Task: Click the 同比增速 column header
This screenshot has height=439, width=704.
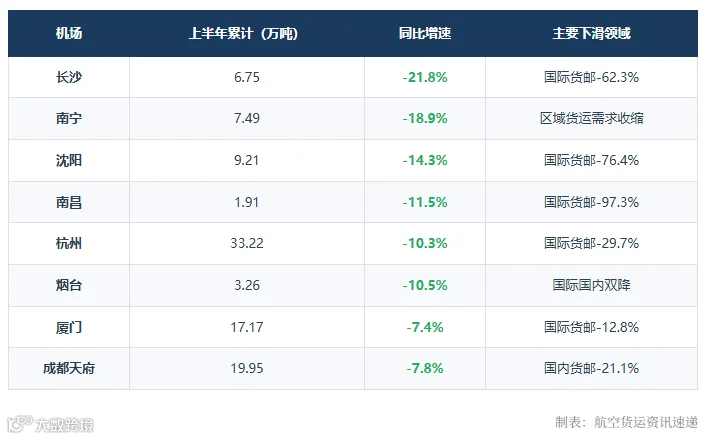Action: (x=425, y=33)
